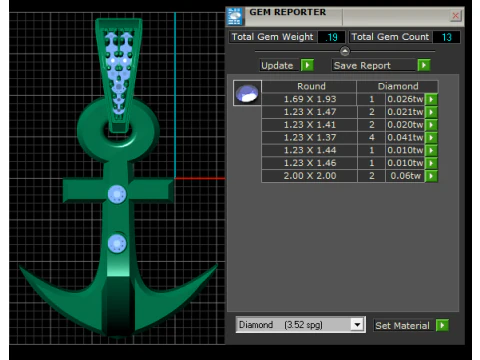Collapse the panel with the round up-arrow toggle

[x=345, y=51]
